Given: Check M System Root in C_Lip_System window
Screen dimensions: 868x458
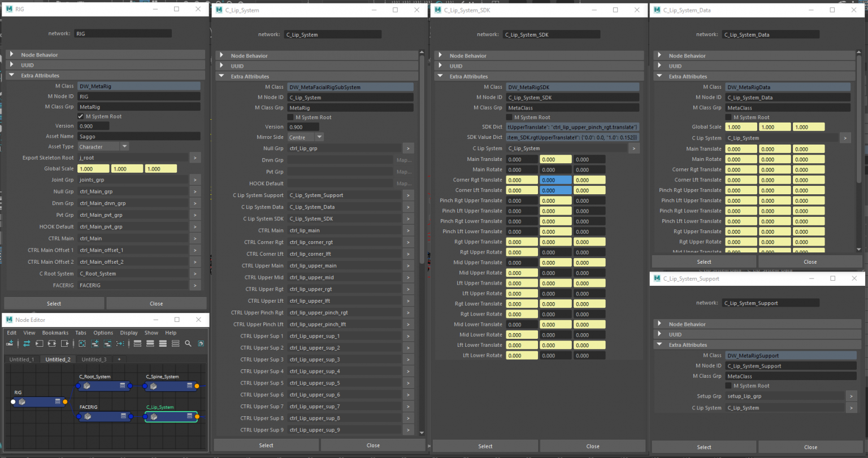Looking at the screenshot, I should click(x=290, y=117).
